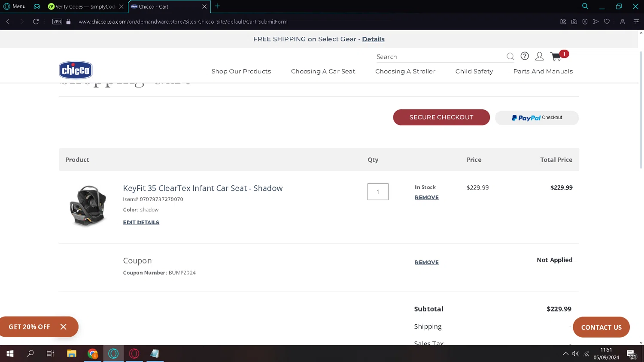Open Task View on taskbar
Image resolution: width=644 pixels, height=362 pixels.
point(50,353)
